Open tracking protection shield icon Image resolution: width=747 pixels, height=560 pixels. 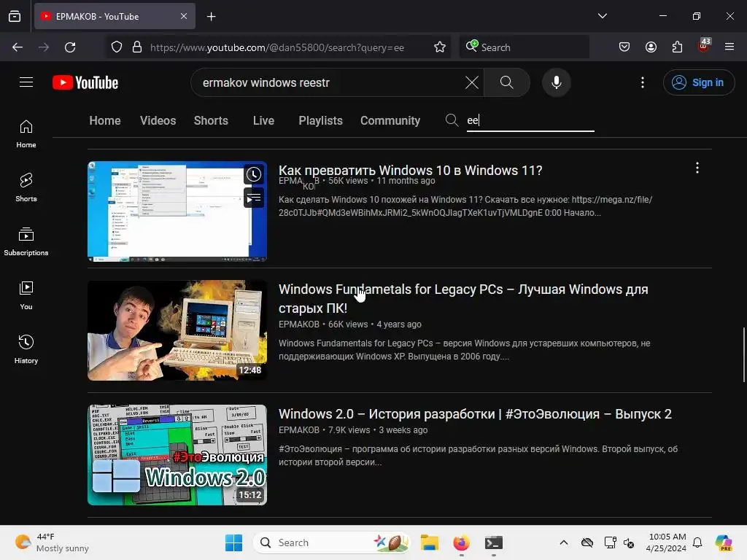117,47
